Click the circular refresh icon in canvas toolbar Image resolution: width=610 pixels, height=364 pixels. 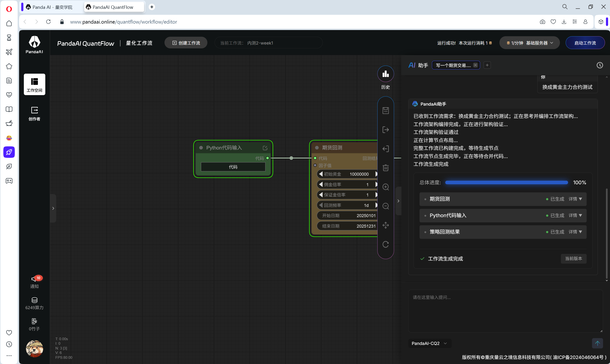click(385, 244)
